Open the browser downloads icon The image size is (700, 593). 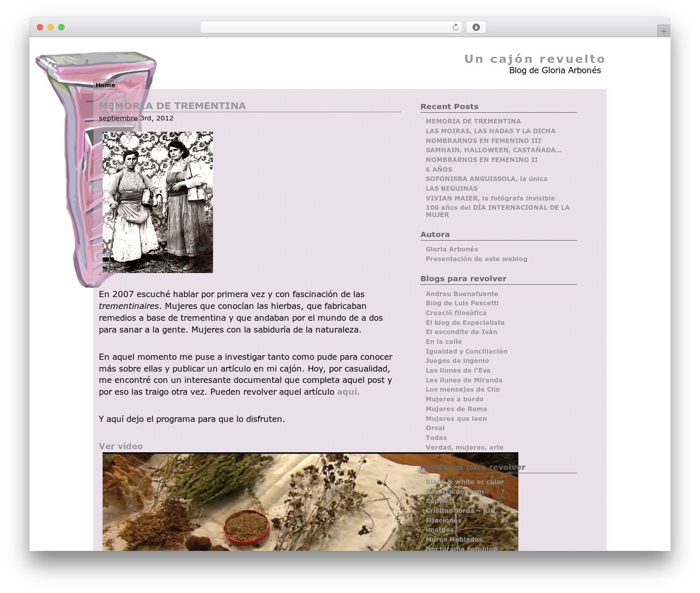click(x=476, y=27)
